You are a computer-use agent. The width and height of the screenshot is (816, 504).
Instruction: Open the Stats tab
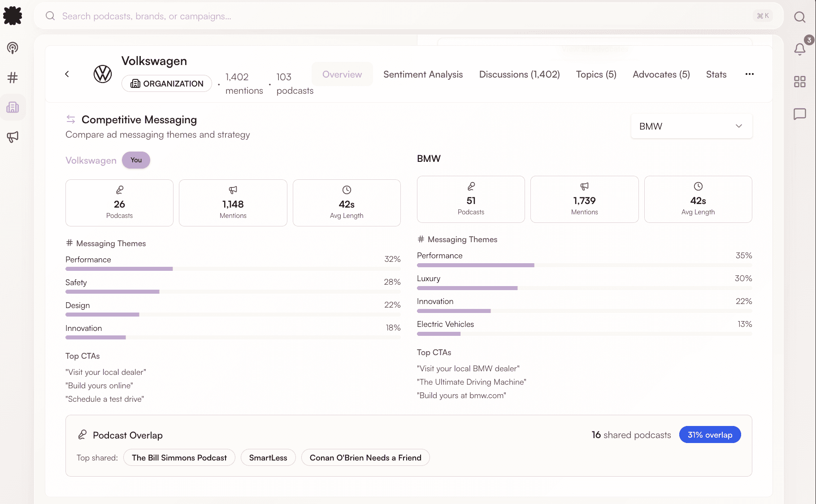pos(716,74)
